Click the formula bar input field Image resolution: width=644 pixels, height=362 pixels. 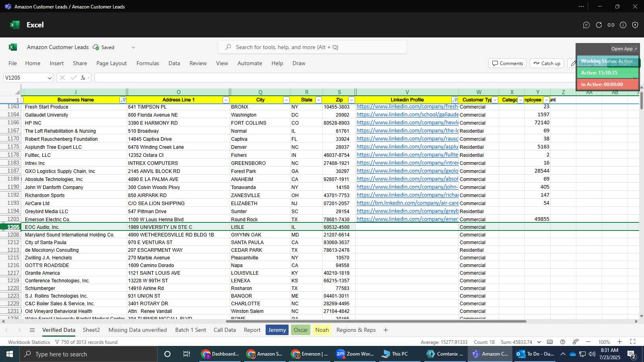(334, 78)
